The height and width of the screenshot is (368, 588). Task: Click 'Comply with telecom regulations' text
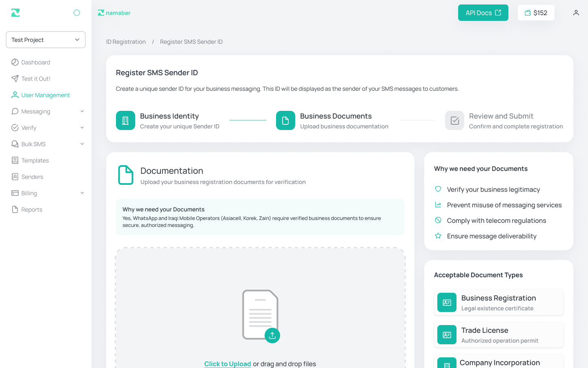pos(497,220)
